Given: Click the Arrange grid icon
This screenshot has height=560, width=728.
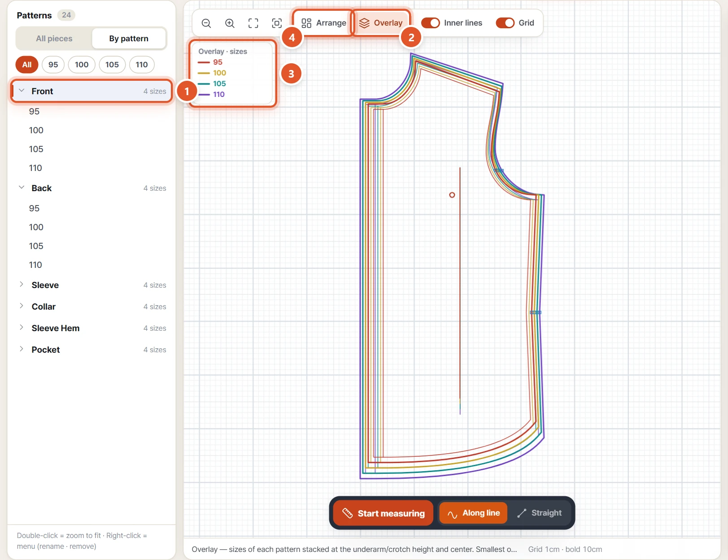Looking at the screenshot, I should 306,23.
